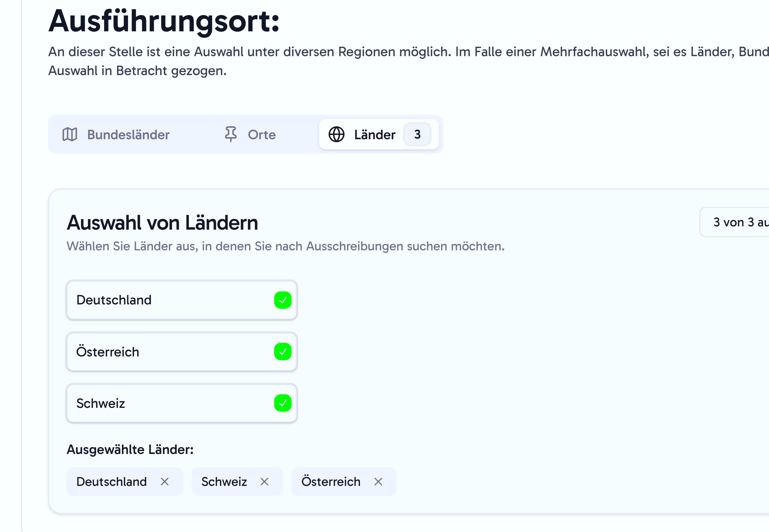Click the '3 von 3' selection counter

[x=734, y=222]
